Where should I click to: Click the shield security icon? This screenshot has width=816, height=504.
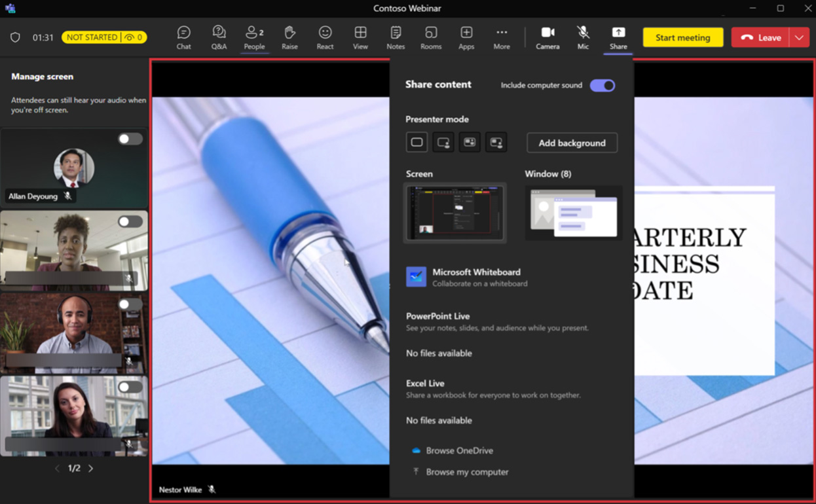pyautogui.click(x=15, y=37)
